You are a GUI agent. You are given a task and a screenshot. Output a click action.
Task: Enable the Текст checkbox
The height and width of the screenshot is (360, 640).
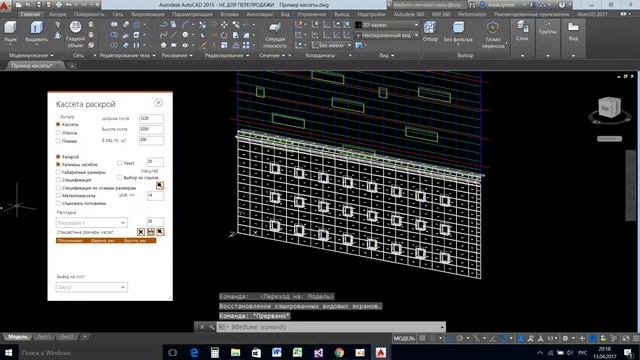[119, 163]
